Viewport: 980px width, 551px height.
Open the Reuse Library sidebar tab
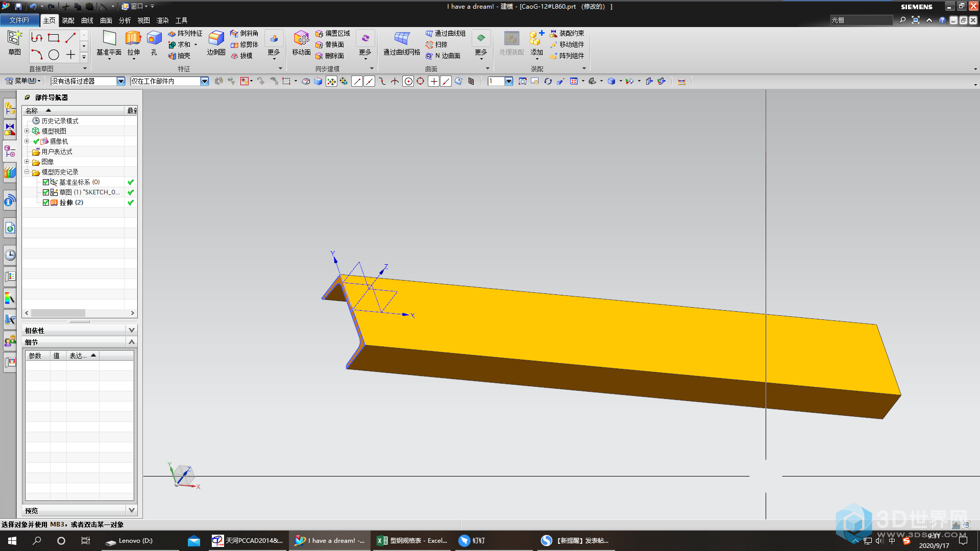[10, 173]
